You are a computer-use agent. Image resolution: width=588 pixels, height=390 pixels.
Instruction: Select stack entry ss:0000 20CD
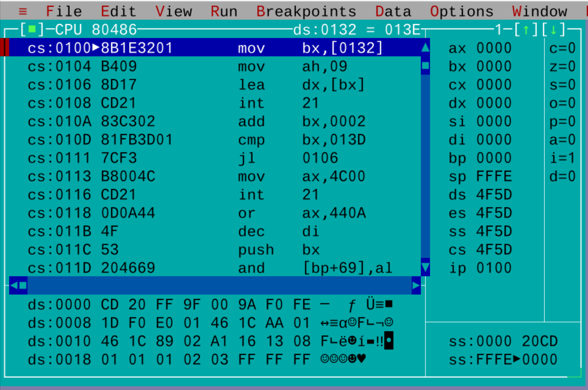pos(503,341)
